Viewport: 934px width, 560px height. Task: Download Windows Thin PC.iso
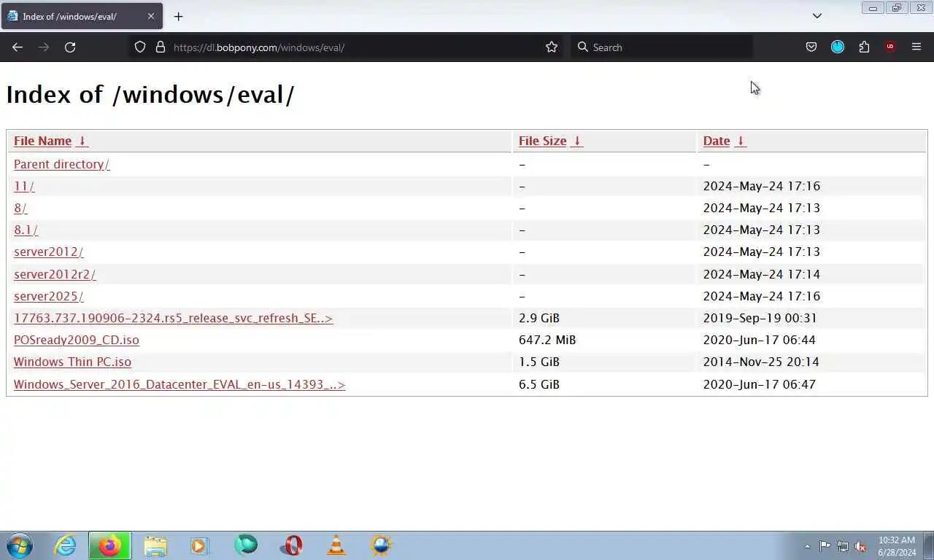tap(72, 362)
